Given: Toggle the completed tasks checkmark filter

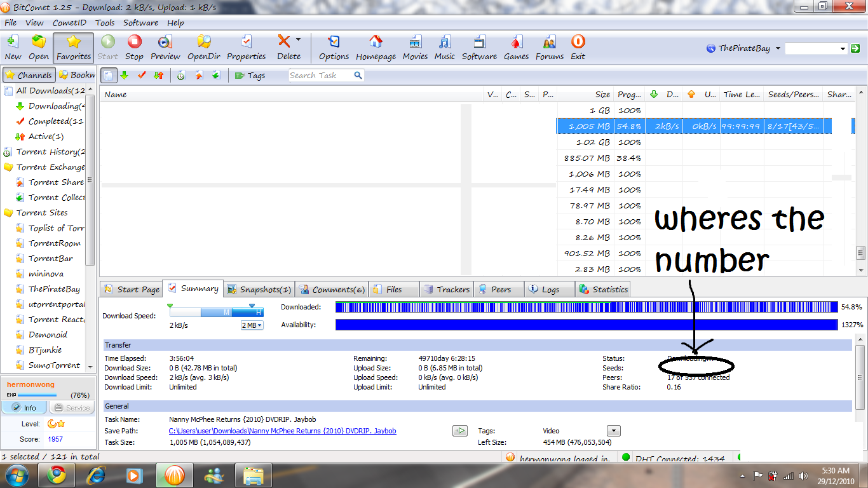Looking at the screenshot, I should pyautogui.click(x=141, y=75).
